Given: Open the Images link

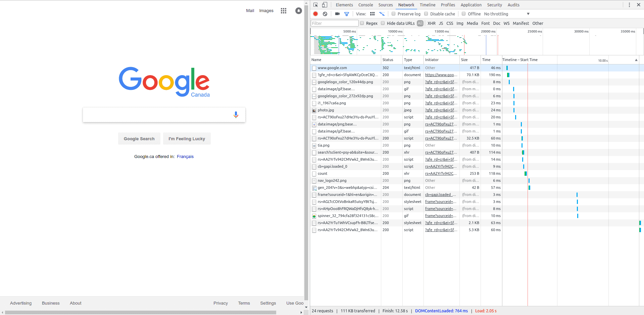Looking at the screenshot, I should point(266,11).
